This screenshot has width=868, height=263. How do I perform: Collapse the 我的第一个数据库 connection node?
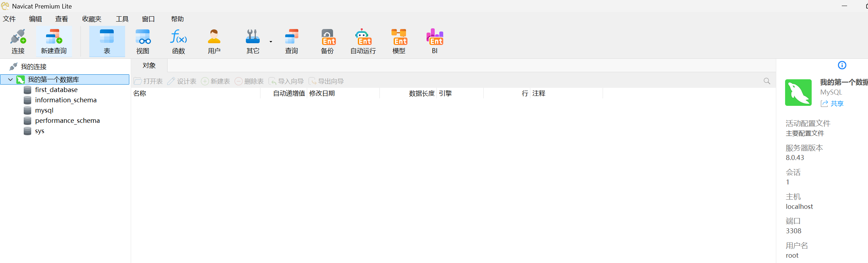[x=11, y=80]
